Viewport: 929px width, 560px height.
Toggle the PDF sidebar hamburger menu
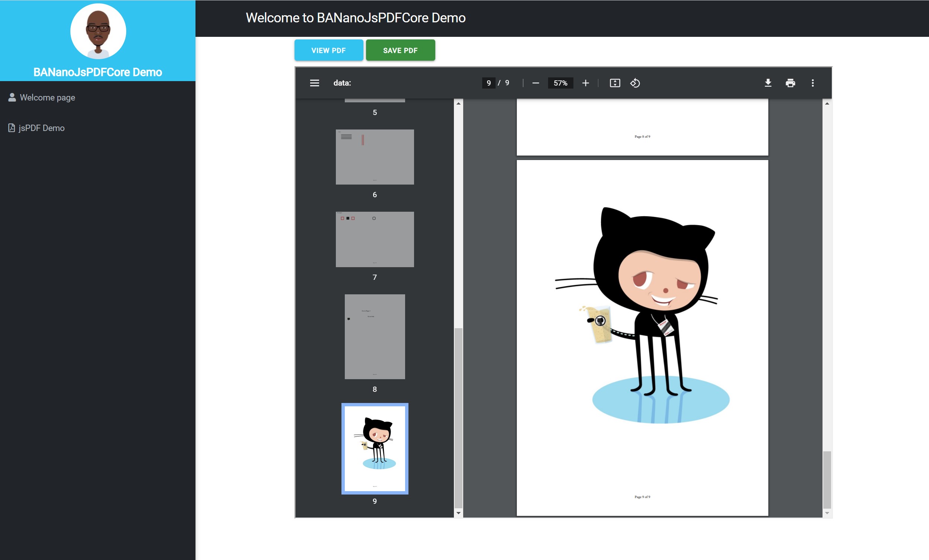click(314, 83)
